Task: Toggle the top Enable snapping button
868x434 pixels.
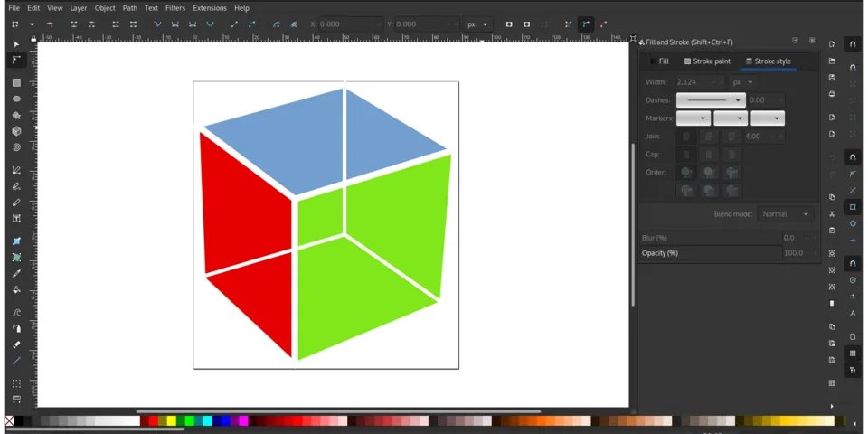Action: 853,44
